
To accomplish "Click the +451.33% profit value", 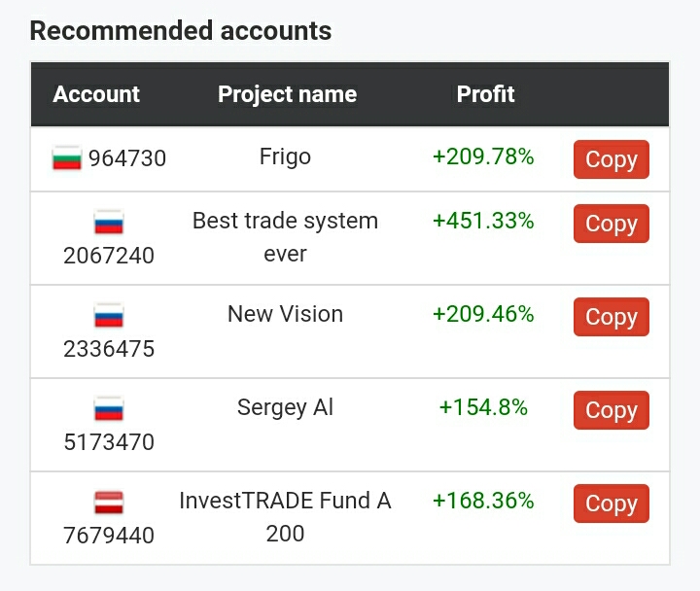I will click(483, 221).
